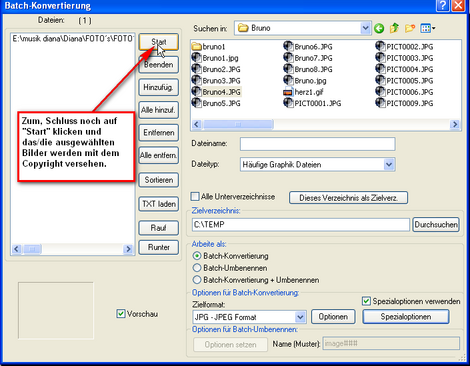
Task: Select file Bruno7.JPG
Action: point(308,58)
